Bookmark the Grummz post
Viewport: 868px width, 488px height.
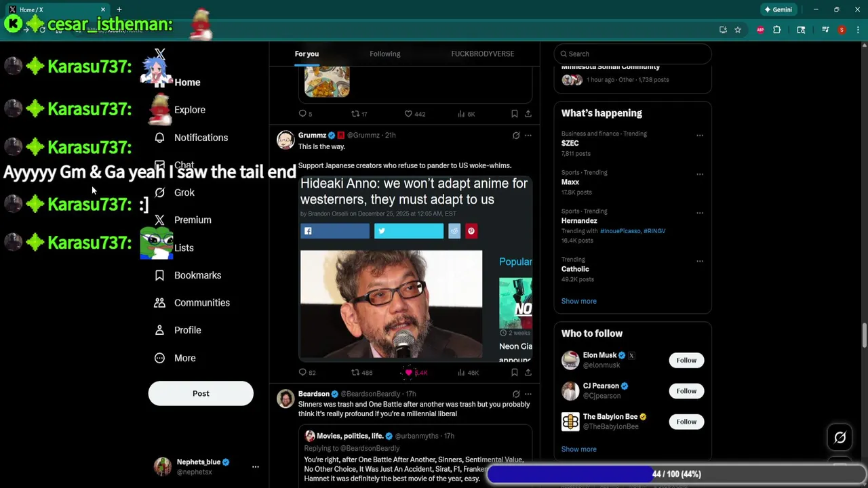(x=514, y=372)
